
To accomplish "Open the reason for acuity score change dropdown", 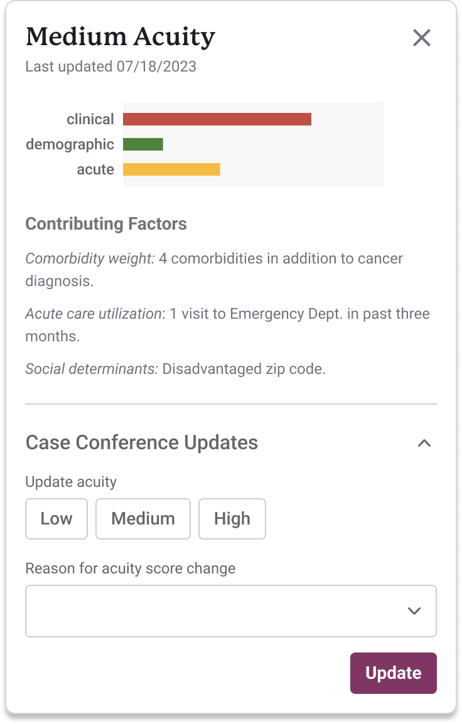I will [231, 611].
